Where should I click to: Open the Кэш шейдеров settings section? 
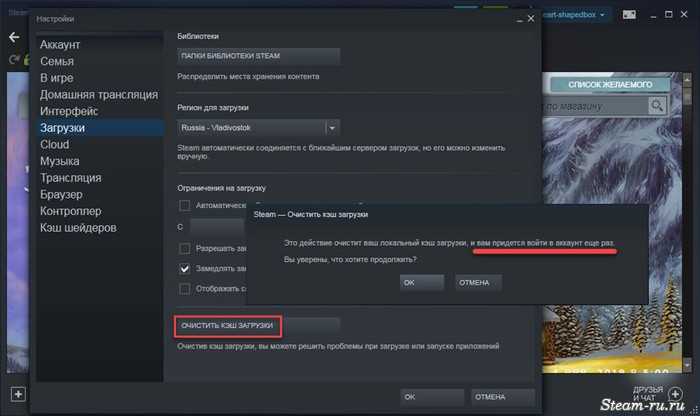99,228
